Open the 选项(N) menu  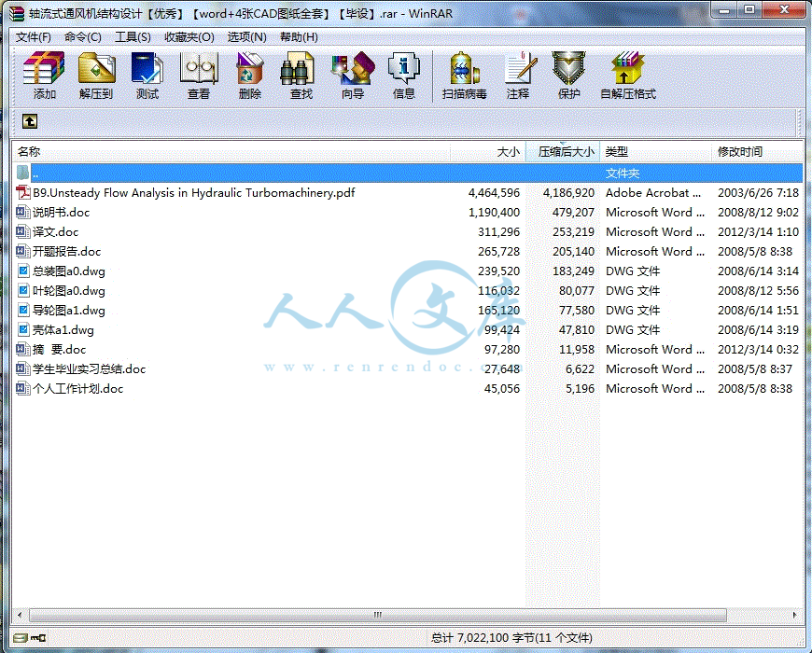(247, 36)
